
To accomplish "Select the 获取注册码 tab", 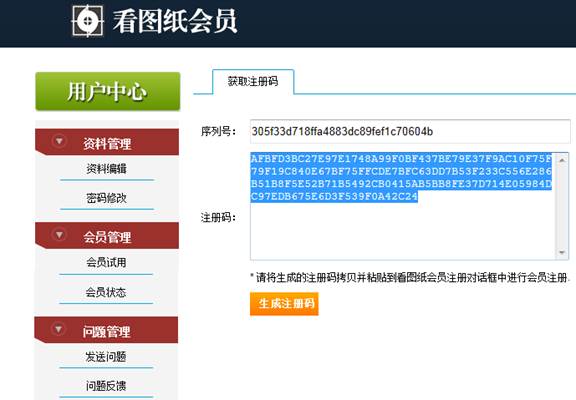I will pos(253,82).
